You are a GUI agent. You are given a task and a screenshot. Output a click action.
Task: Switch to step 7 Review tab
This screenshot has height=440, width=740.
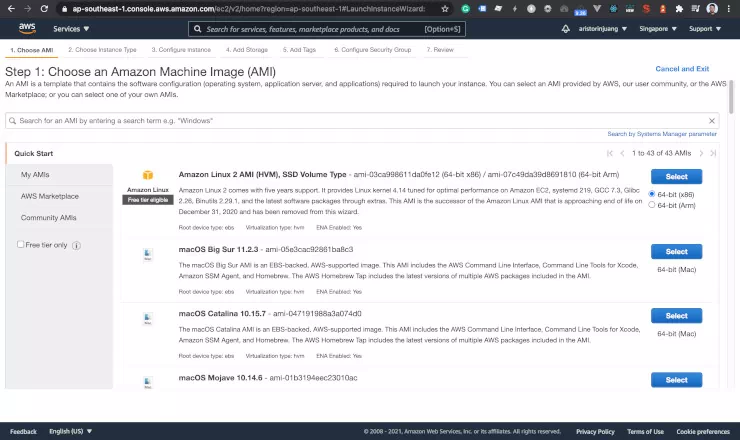tap(440, 50)
